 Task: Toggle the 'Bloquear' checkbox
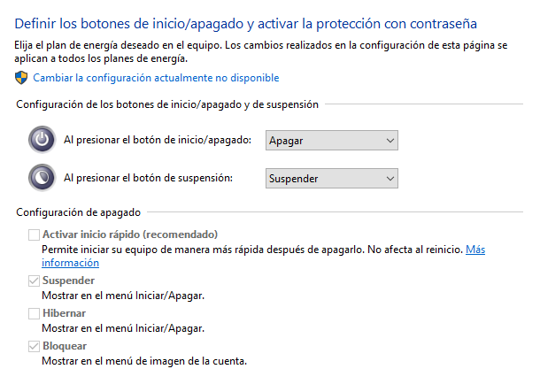[35, 346]
